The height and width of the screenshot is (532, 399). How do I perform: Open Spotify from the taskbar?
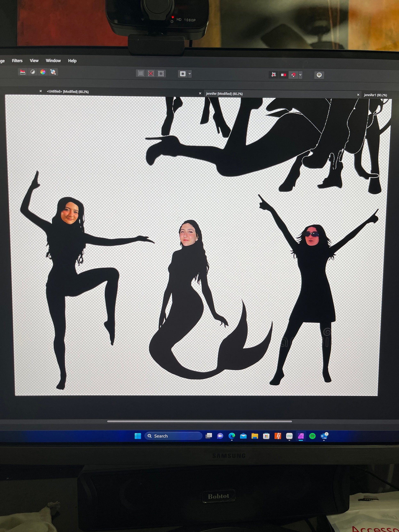312,436
